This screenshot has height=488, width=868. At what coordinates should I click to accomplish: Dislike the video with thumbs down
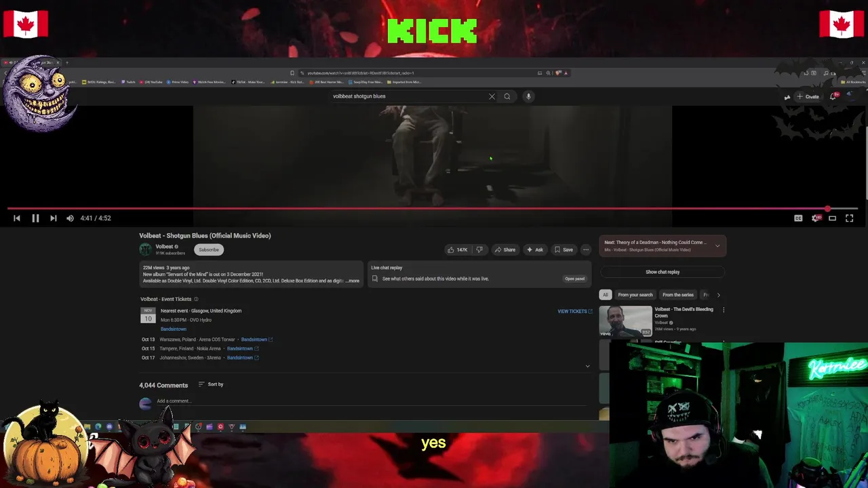coord(479,249)
